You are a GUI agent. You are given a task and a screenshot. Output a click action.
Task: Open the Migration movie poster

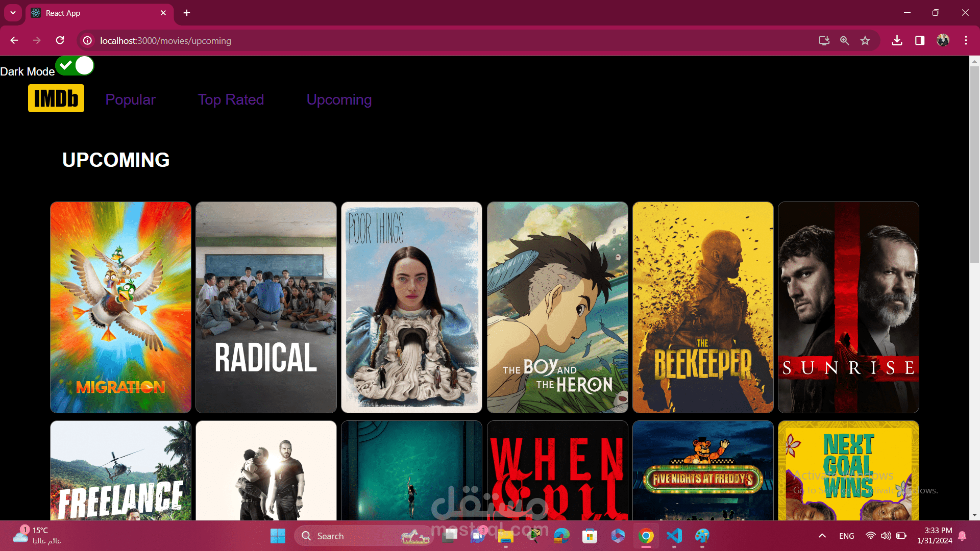(120, 307)
